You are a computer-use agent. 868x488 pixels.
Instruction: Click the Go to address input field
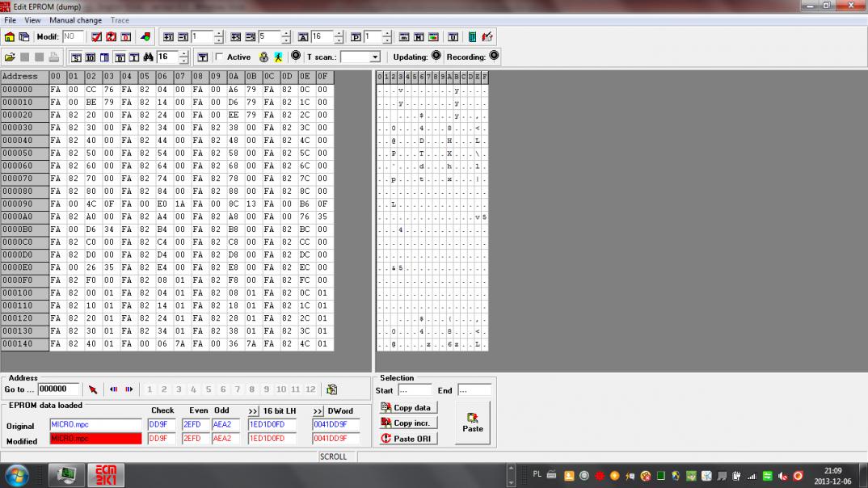pos(58,389)
